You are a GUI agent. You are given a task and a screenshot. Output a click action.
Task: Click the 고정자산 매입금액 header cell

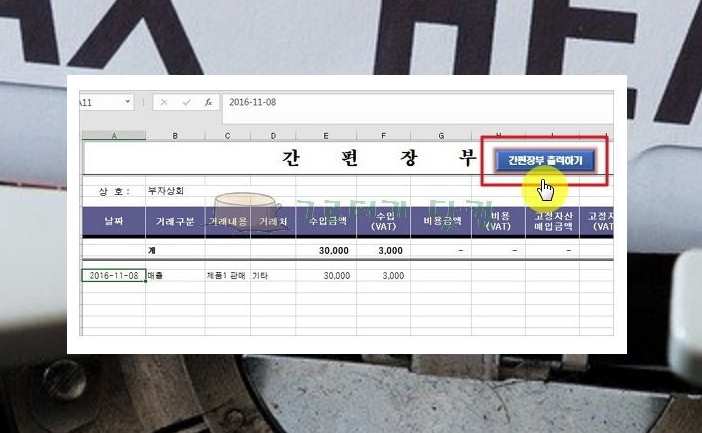pyautogui.click(x=552, y=221)
